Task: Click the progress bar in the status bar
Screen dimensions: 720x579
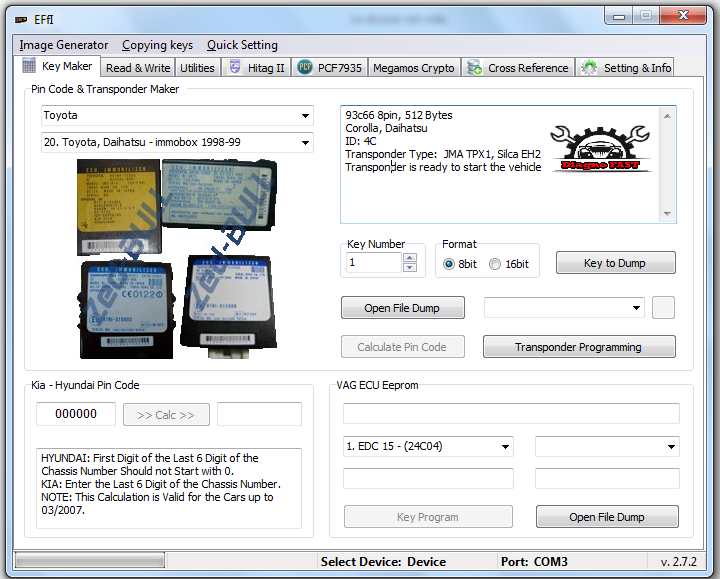Action: click(x=90, y=561)
